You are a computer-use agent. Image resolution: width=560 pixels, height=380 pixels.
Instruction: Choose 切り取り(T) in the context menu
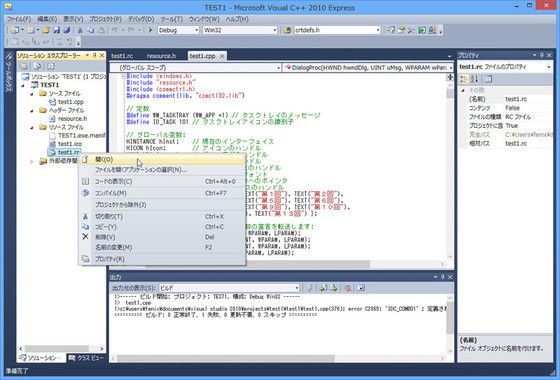click(162, 216)
